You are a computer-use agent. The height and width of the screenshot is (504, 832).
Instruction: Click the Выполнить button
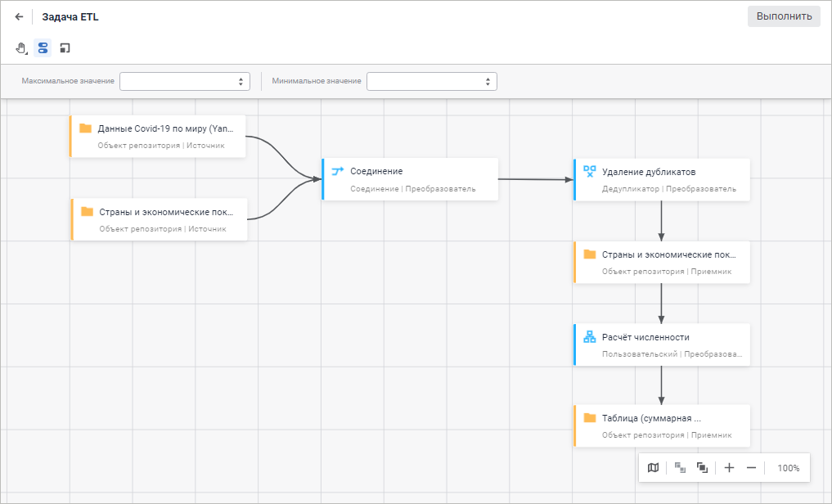pos(783,16)
